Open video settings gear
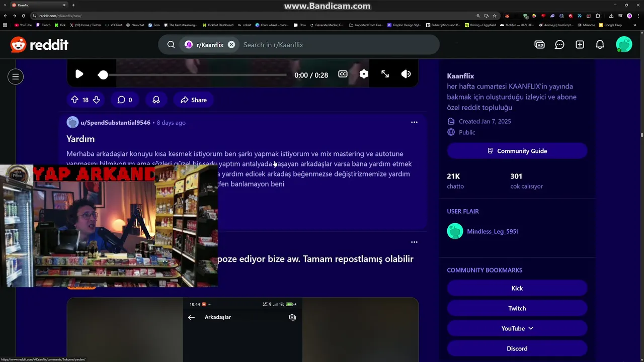644x362 pixels. pyautogui.click(x=364, y=74)
